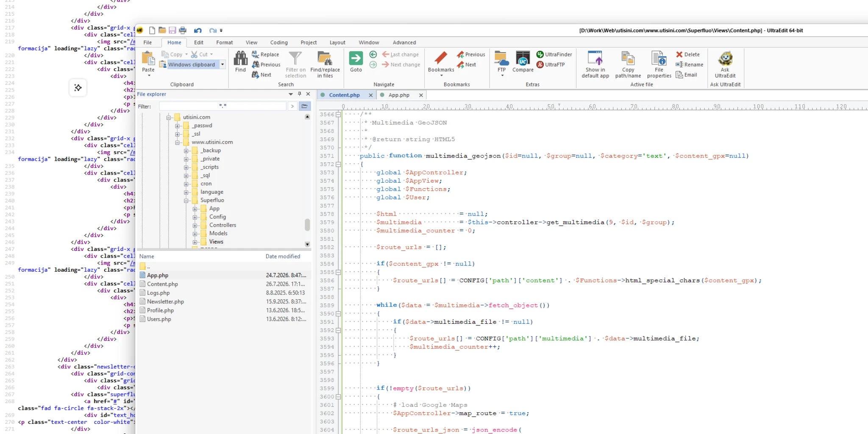The height and width of the screenshot is (434, 868).
Task: Click the Find binoculars icon
Action: [x=240, y=58]
